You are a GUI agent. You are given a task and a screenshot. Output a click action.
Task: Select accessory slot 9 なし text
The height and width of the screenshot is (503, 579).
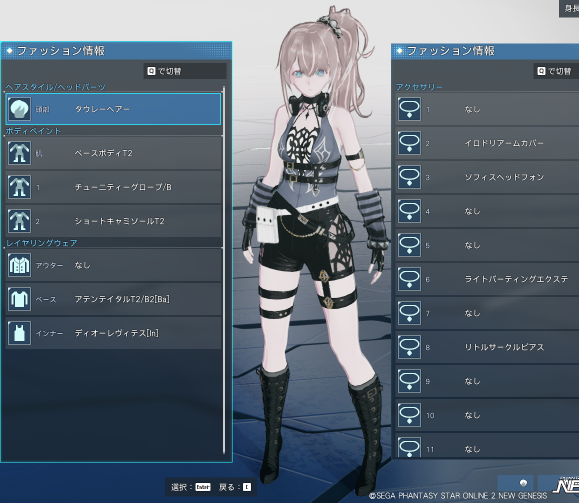click(472, 381)
